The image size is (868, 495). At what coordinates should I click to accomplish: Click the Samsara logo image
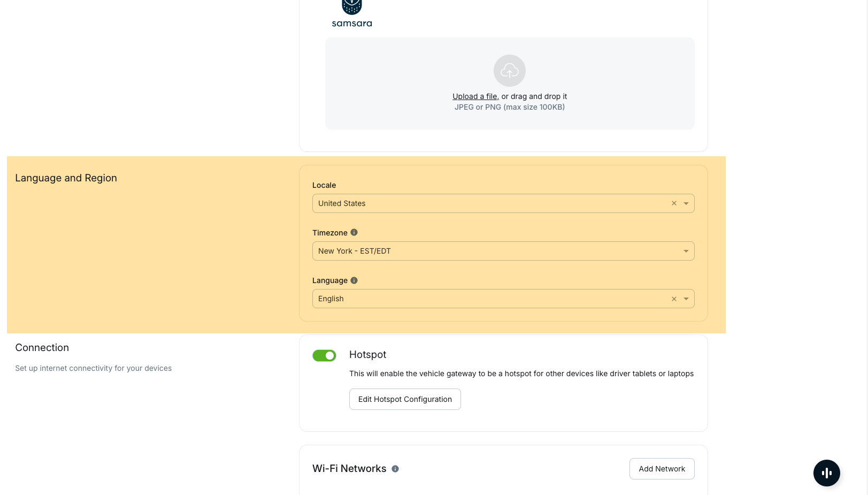pyautogui.click(x=352, y=14)
